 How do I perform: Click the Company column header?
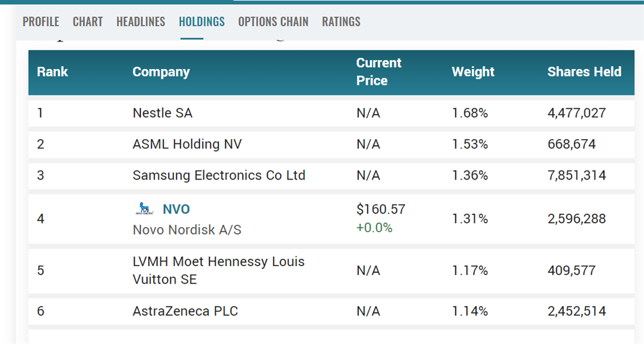point(161,72)
